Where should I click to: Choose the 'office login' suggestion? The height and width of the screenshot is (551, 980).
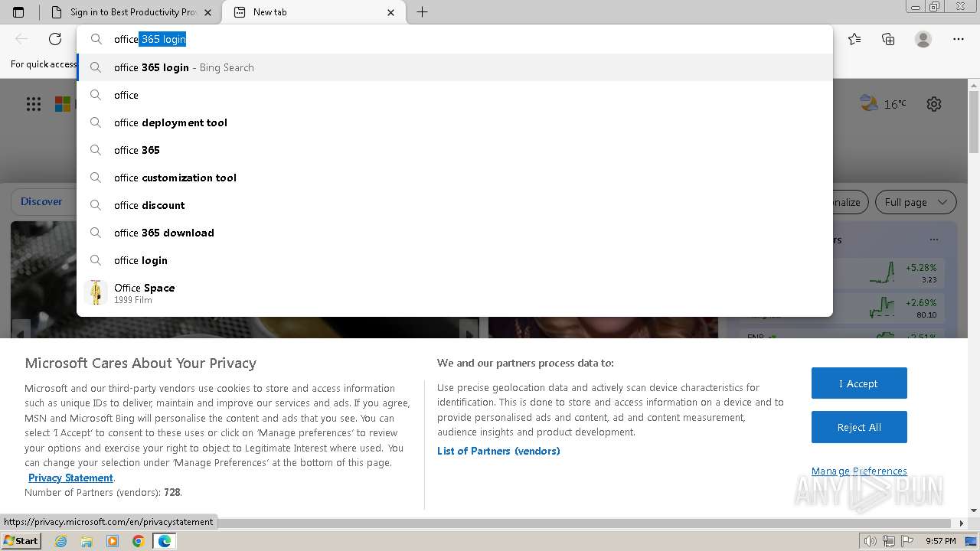tap(455, 260)
